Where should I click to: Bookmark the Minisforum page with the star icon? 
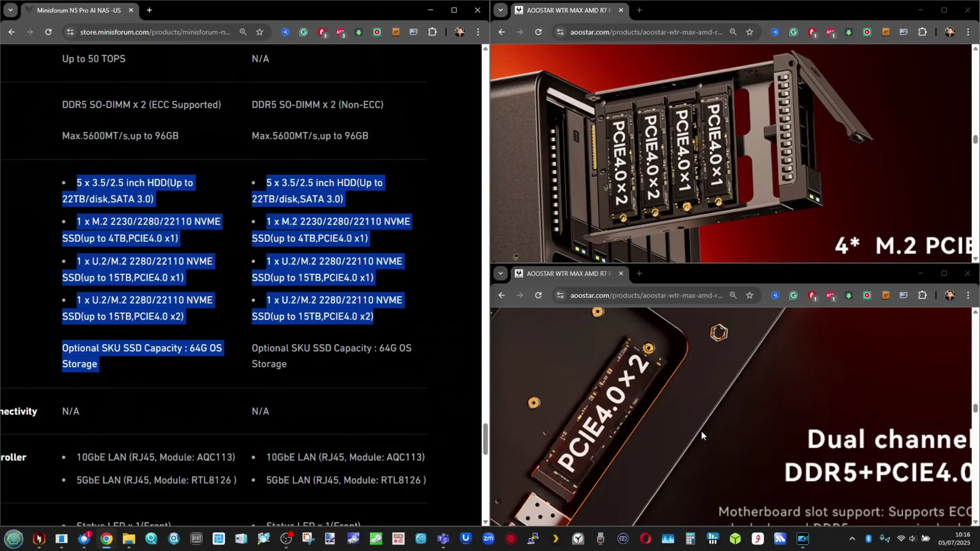tap(260, 32)
